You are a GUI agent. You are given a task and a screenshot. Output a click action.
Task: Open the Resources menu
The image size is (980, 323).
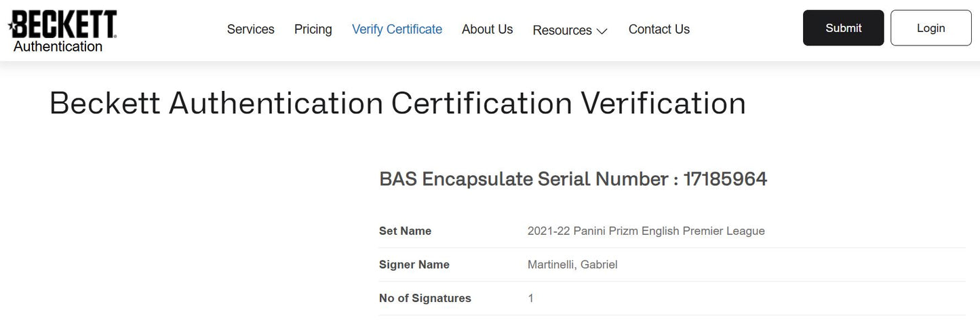pos(562,30)
